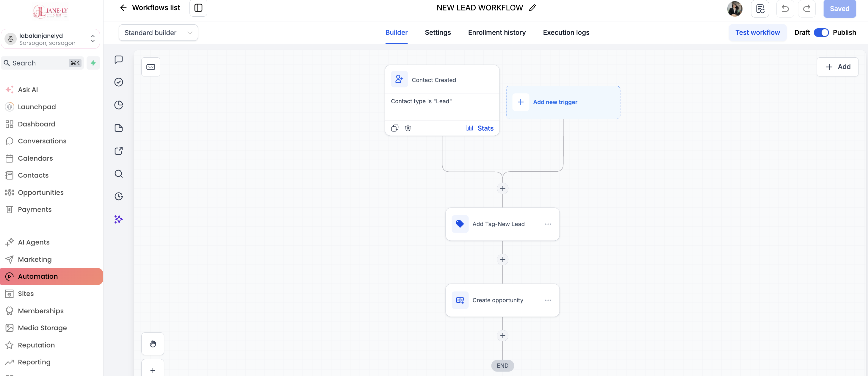Add step after Create opportunity
Screen dimensions: 868x376
pyautogui.click(x=502, y=336)
